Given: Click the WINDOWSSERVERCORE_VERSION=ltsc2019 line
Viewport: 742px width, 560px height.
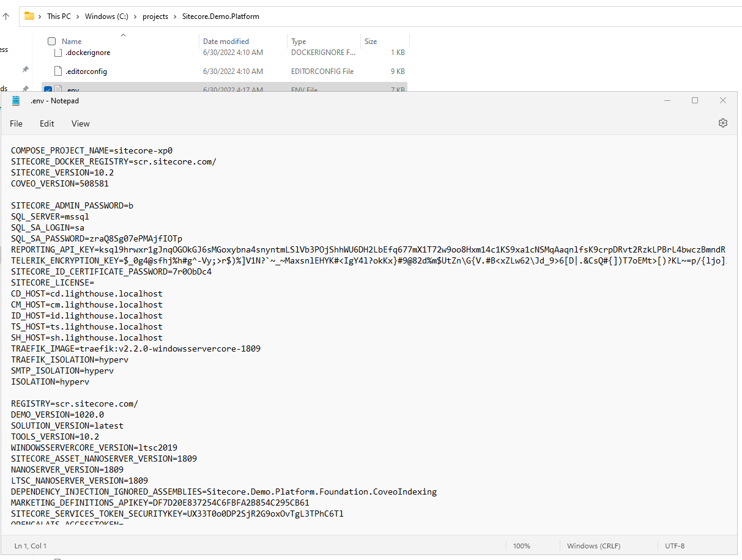Looking at the screenshot, I should [x=94, y=448].
